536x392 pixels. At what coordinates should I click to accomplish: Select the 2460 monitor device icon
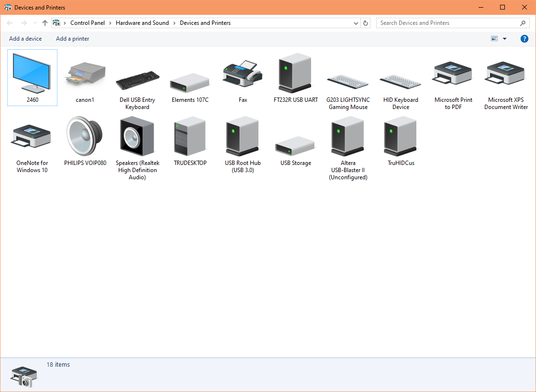tap(32, 73)
